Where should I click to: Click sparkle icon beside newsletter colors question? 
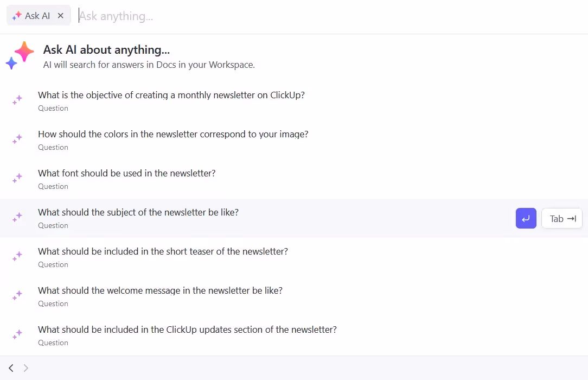tap(17, 139)
